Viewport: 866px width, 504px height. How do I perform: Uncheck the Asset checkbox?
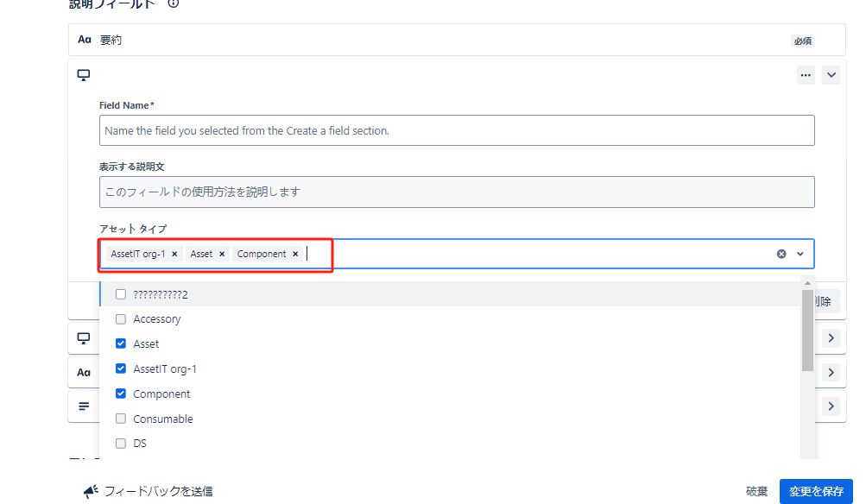(121, 343)
